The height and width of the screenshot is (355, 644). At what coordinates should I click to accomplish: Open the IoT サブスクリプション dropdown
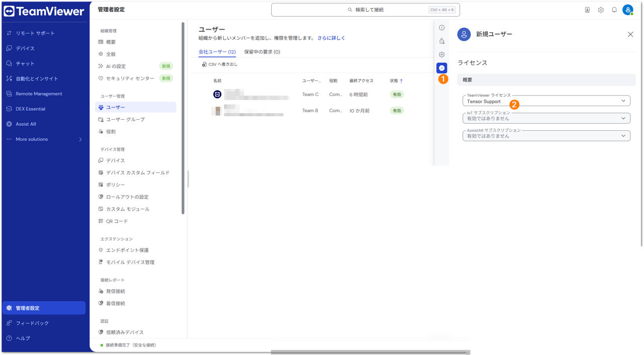546,119
